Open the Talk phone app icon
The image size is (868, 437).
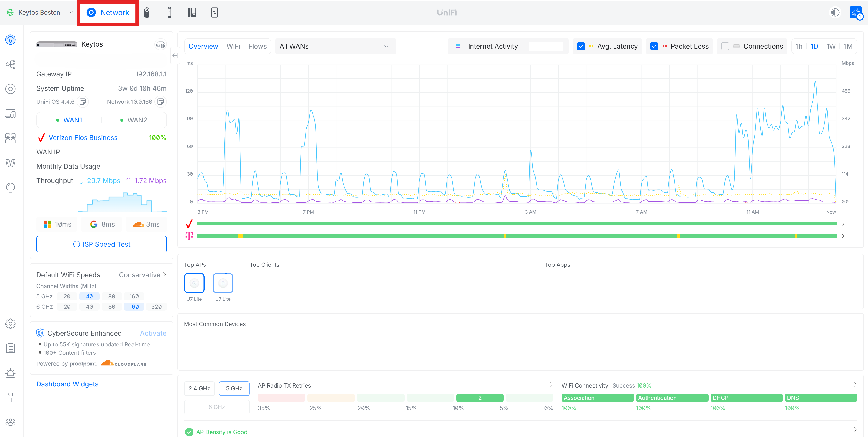point(192,13)
